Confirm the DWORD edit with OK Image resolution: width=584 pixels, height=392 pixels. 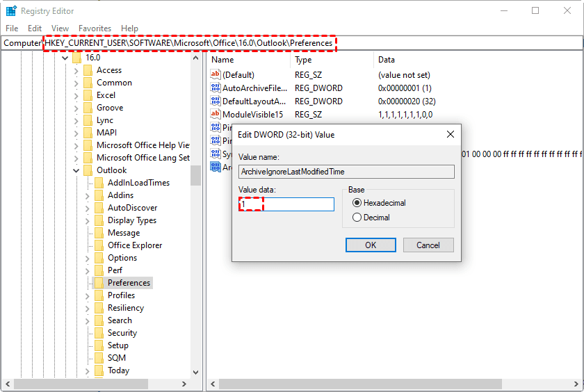[x=371, y=245]
